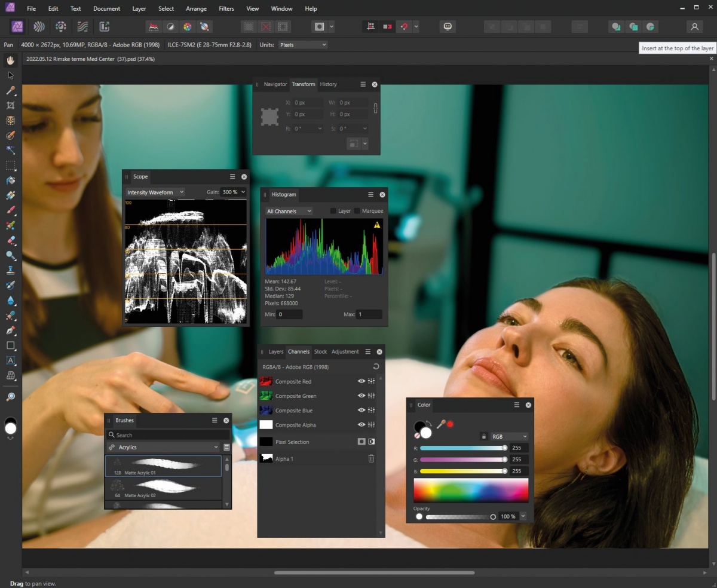
Task: Switch to the Stock tab
Action: click(320, 352)
